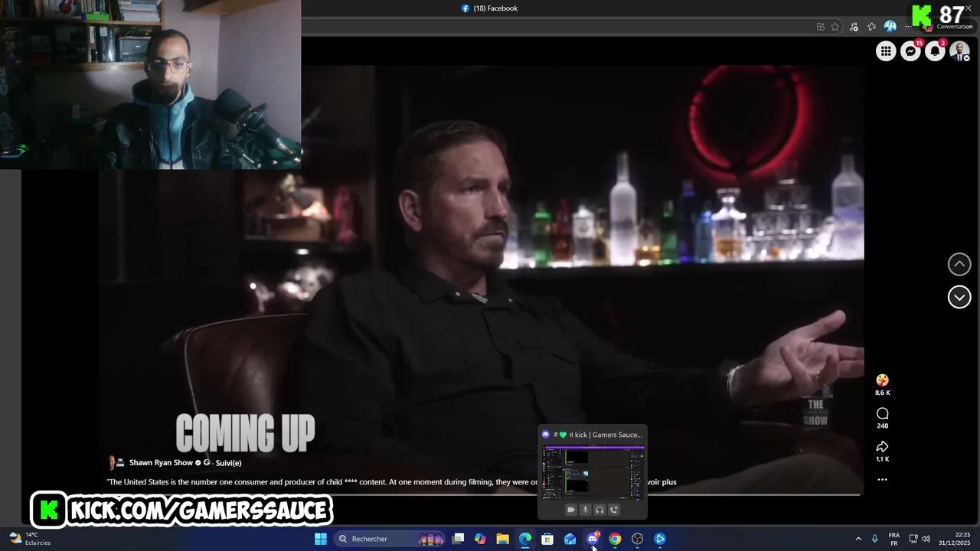Switch to Microsoft Edge on the taskbar

click(x=525, y=539)
